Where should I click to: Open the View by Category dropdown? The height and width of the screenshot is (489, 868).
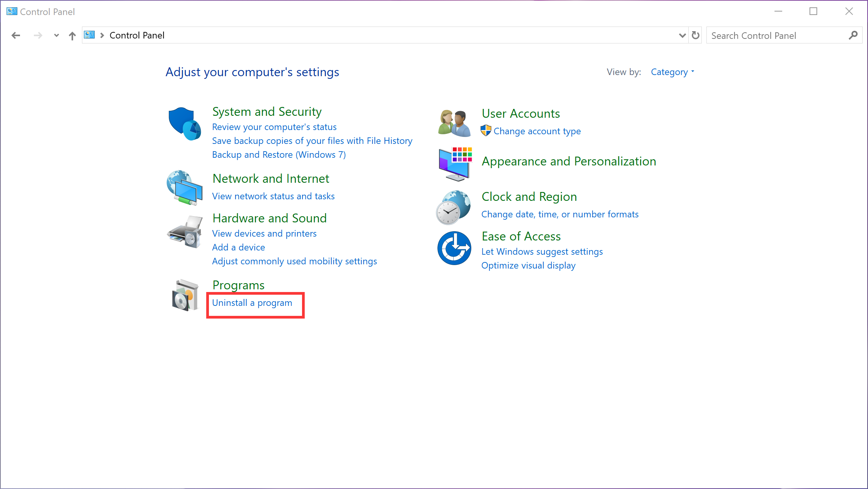[x=672, y=72]
